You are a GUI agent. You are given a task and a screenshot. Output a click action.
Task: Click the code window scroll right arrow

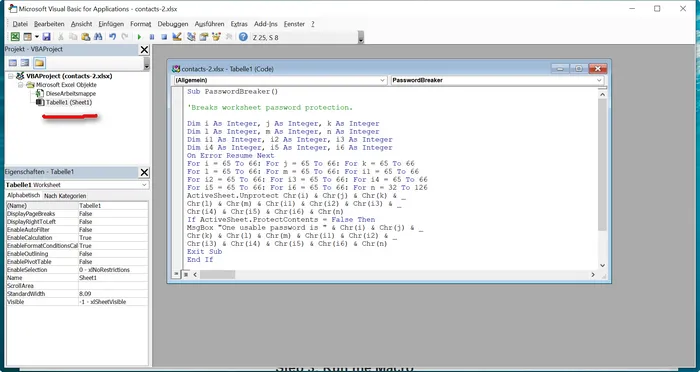coord(593,275)
